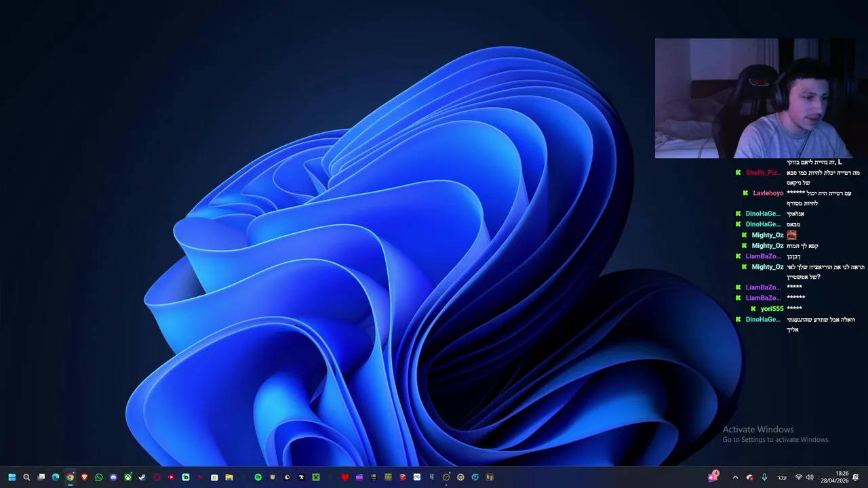Open the Meta app from the taskbar
The width and height of the screenshot is (868, 488).
click(417, 477)
